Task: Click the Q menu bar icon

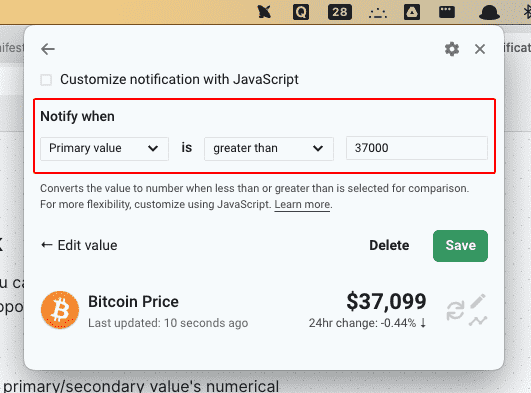Action: click(301, 12)
